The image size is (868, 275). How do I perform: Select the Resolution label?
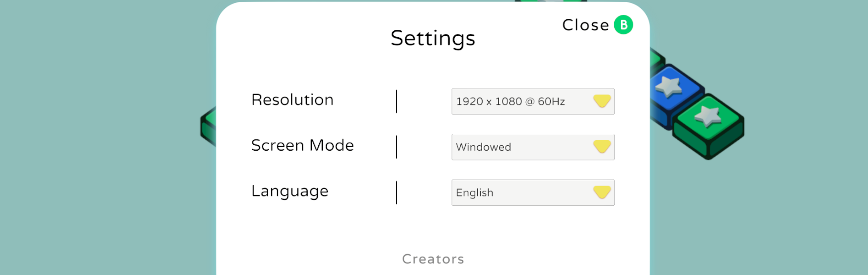point(292,100)
